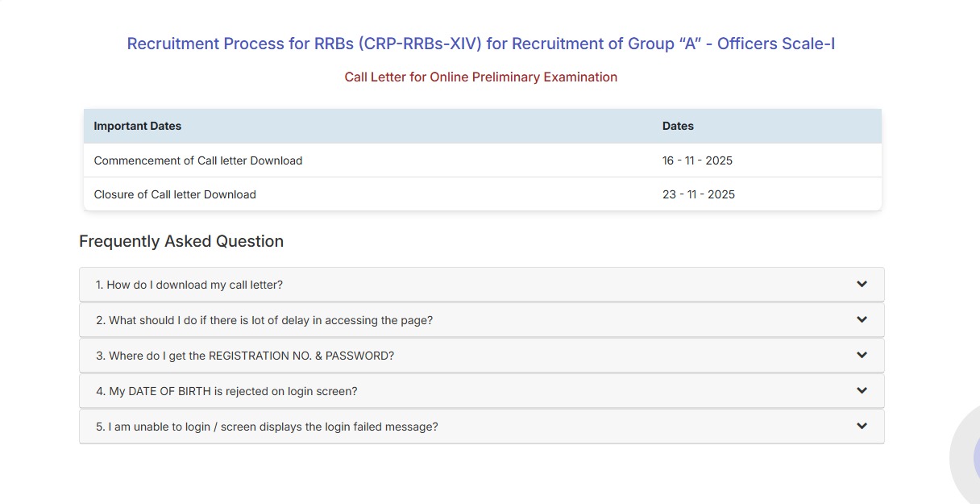The width and height of the screenshot is (980, 504).
Task: Click the chevron on the login failed question
Action: (862, 426)
